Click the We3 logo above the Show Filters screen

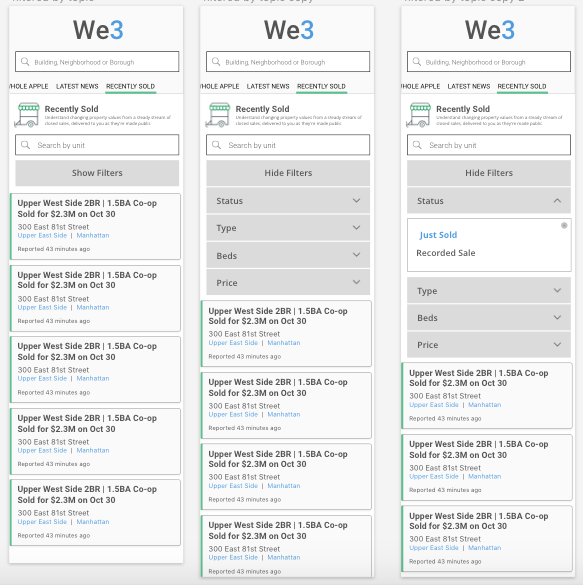coord(98,30)
